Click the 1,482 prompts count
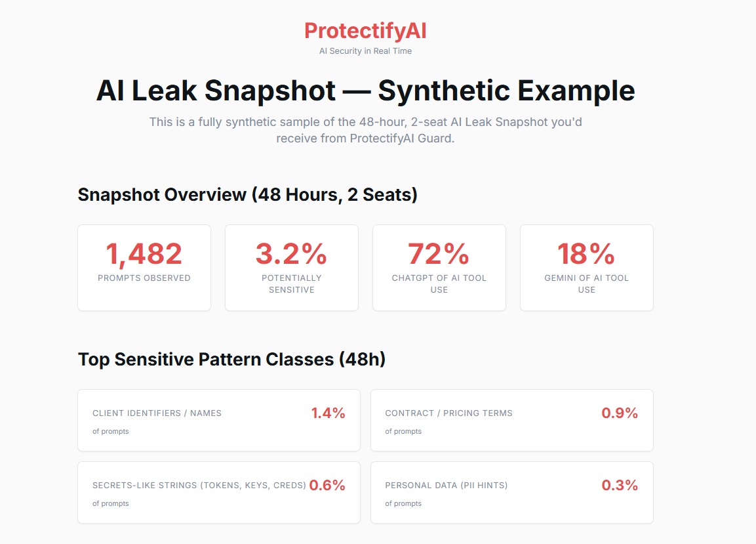This screenshot has width=756, height=544. [x=144, y=254]
